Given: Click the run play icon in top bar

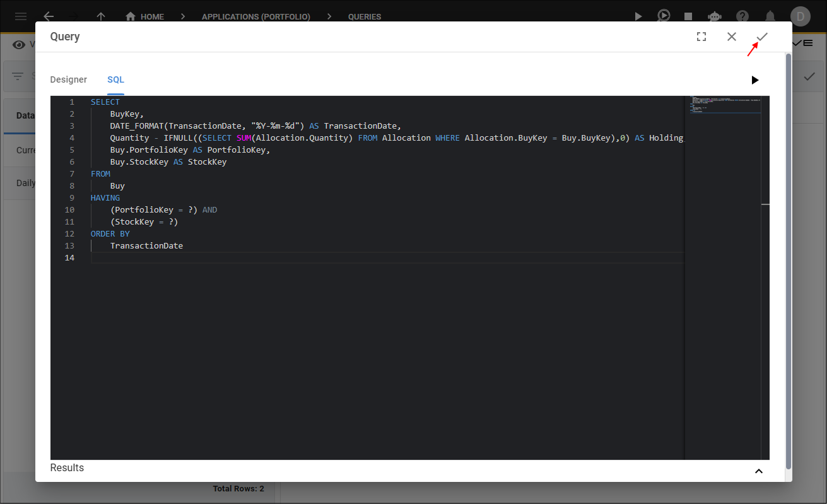Looking at the screenshot, I should click(x=638, y=16).
